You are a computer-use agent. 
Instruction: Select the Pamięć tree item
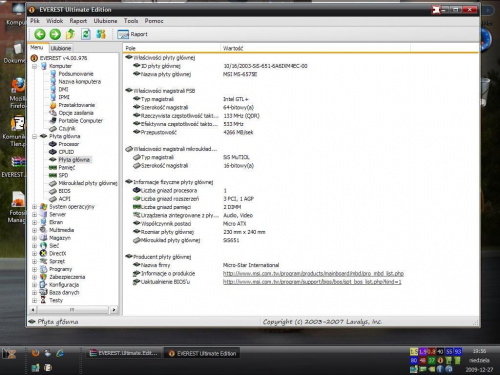[67, 168]
